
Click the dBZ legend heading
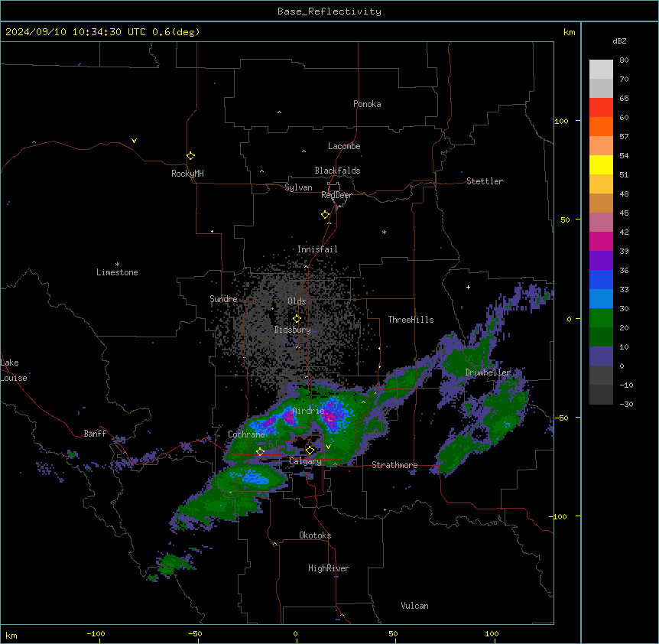pos(619,41)
